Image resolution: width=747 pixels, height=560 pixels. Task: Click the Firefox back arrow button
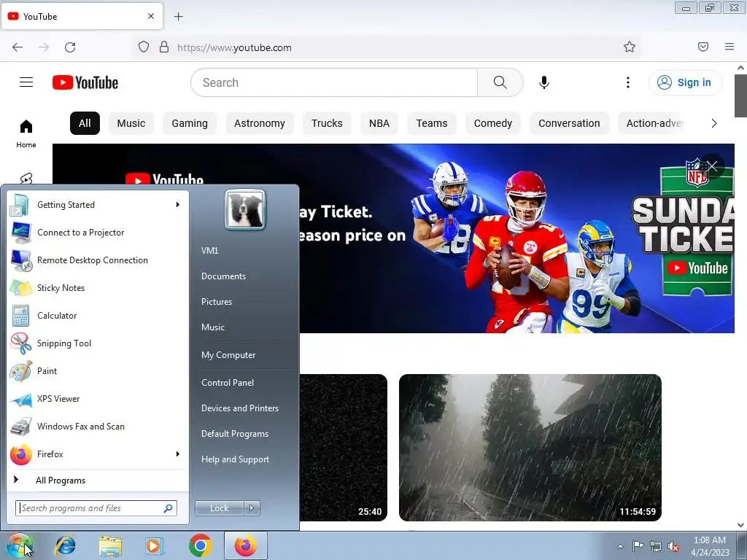[18, 47]
